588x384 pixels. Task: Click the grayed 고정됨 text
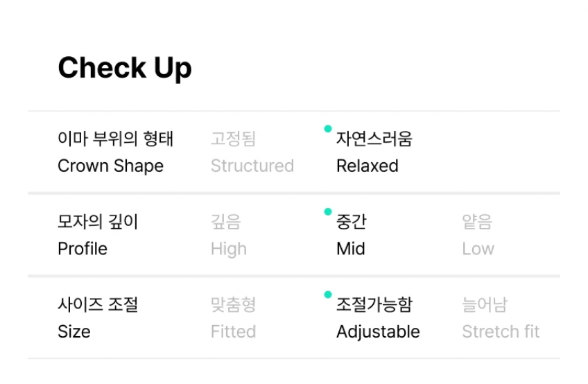pyautogui.click(x=233, y=139)
